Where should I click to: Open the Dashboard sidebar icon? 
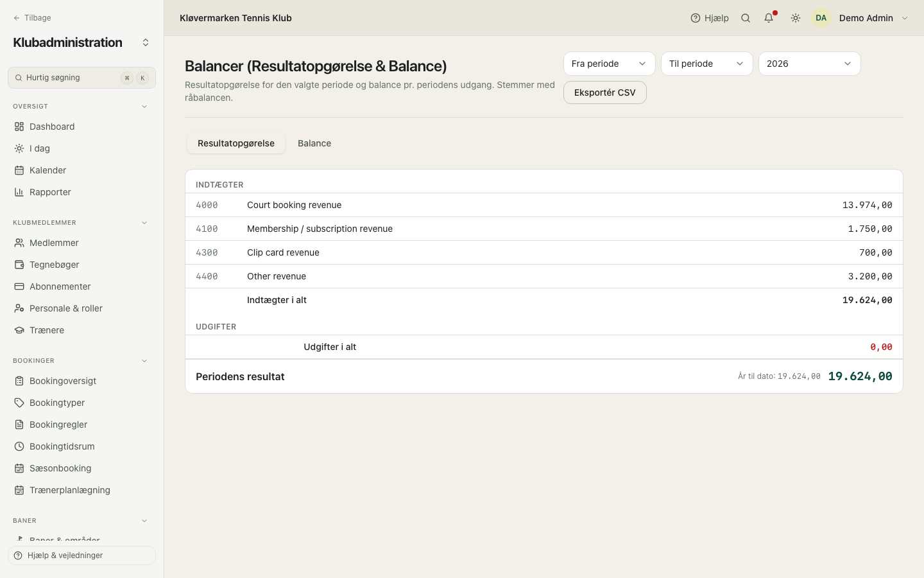point(19,127)
